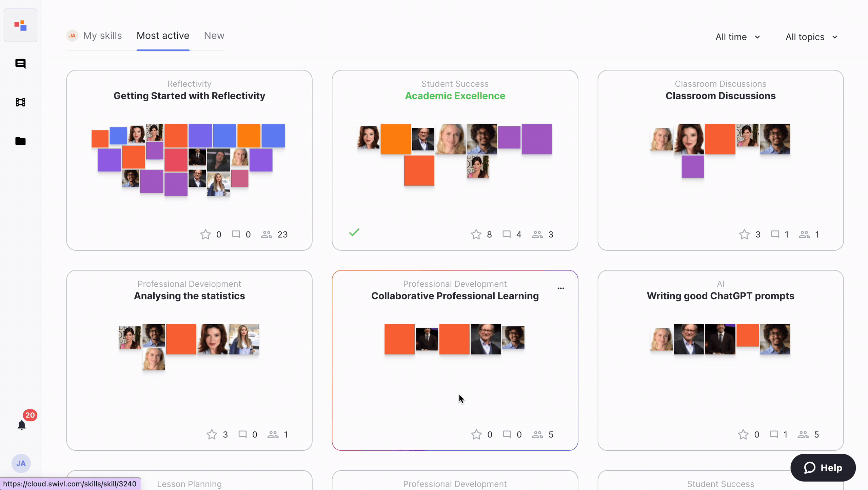868x490 pixels.
Task: Click the video/media icon in sidebar
Action: point(21,102)
